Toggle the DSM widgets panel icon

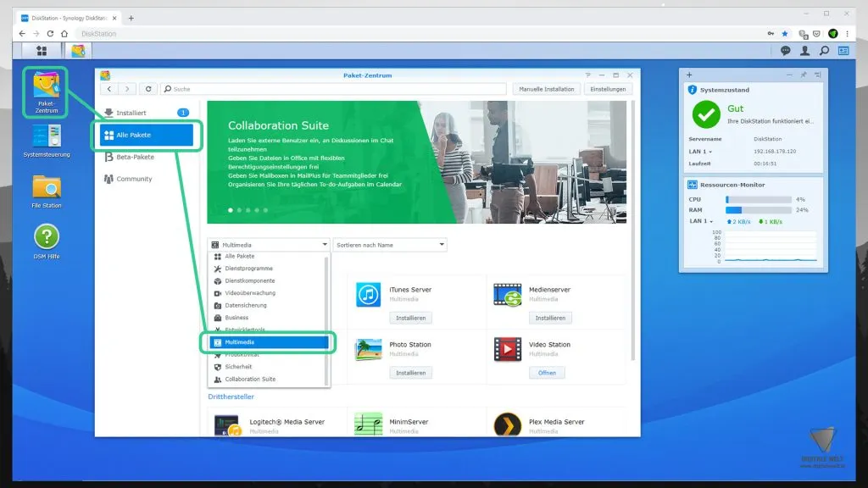coord(843,51)
